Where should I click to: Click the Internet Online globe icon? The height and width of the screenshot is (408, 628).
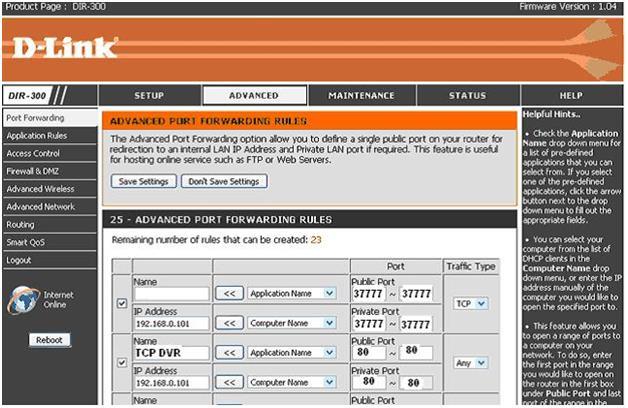(x=23, y=299)
